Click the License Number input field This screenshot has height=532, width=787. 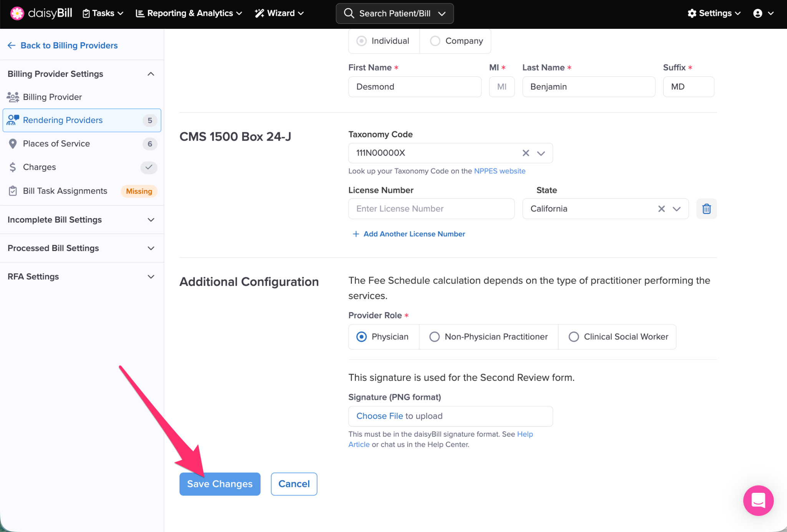pos(431,209)
